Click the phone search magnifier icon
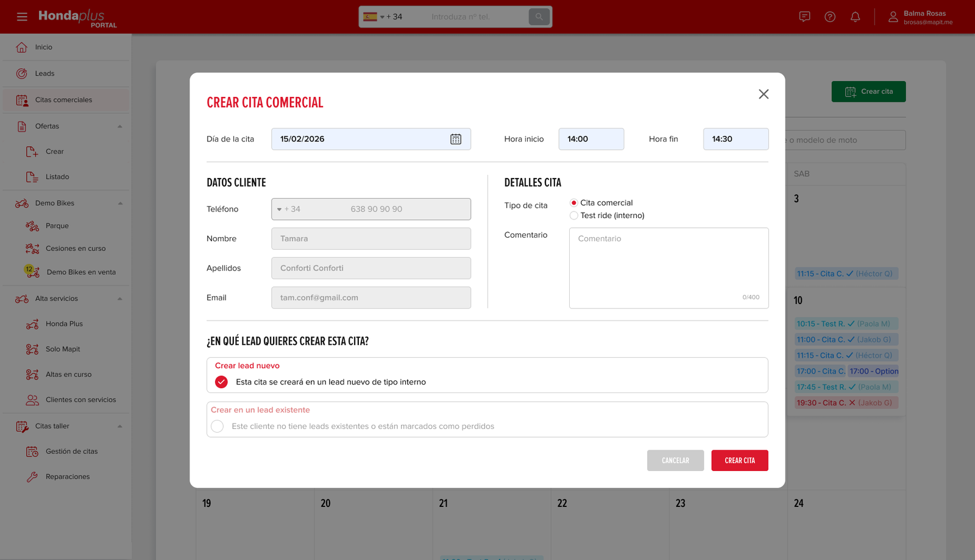The height and width of the screenshot is (560, 975). [539, 16]
